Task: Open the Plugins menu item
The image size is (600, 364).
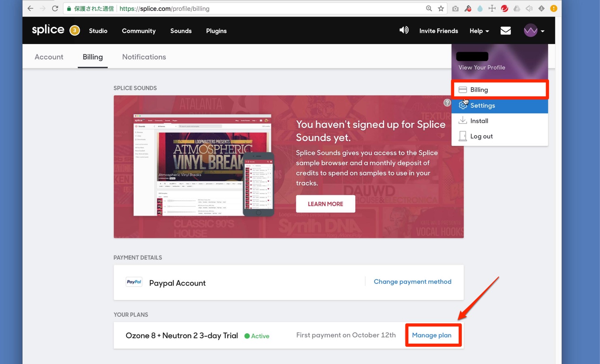Action: (216, 31)
